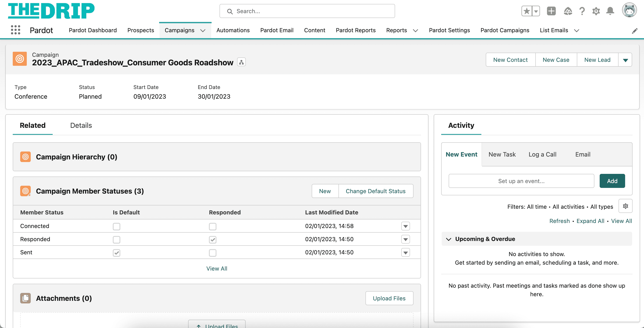The width and height of the screenshot is (644, 328).
Task: Open activity timeline settings gear icon
Action: (626, 206)
